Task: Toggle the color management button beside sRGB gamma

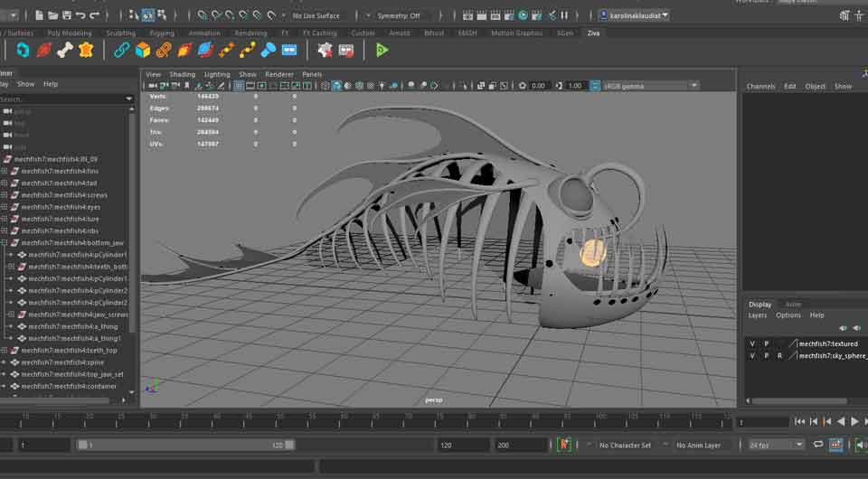Action: click(x=595, y=86)
